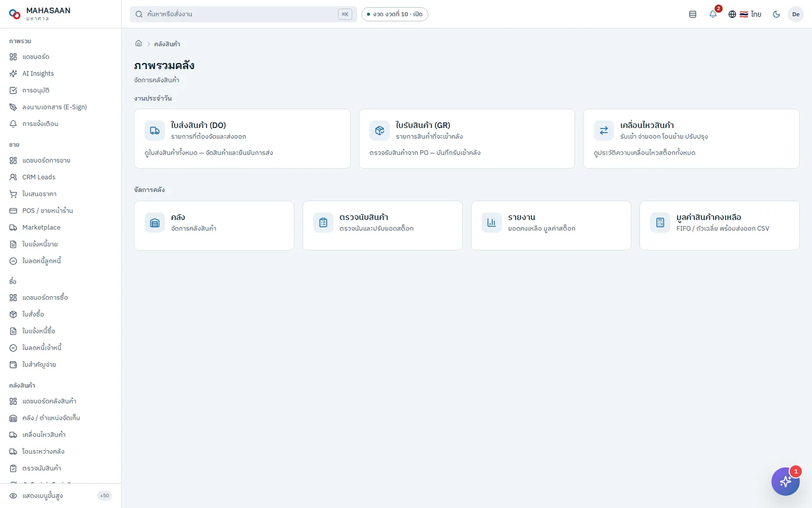Click คลังสินค้า breadcrumb link
Viewport: 812px width, 508px height.
[167, 44]
